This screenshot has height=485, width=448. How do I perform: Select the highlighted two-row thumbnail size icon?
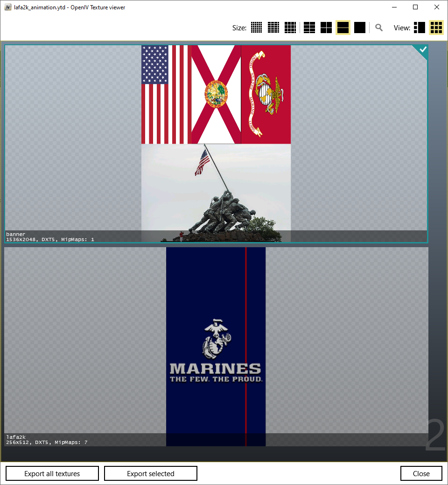pos(343,28)
